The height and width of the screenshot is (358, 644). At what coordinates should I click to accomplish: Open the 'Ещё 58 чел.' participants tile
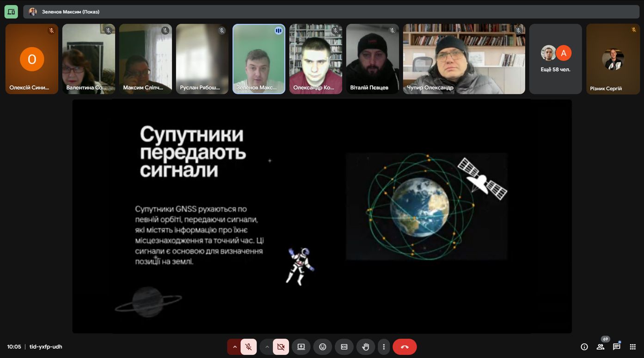pyautogui.click(x=555, y=59)
